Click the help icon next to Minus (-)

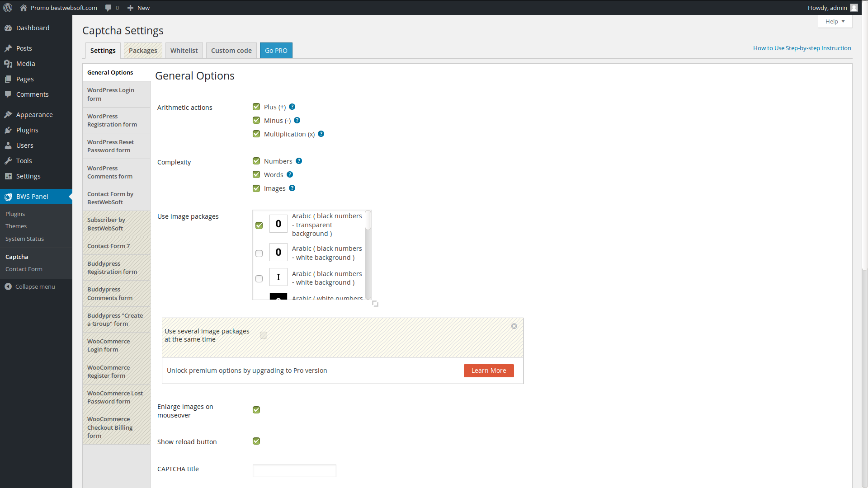click(297, 120)
